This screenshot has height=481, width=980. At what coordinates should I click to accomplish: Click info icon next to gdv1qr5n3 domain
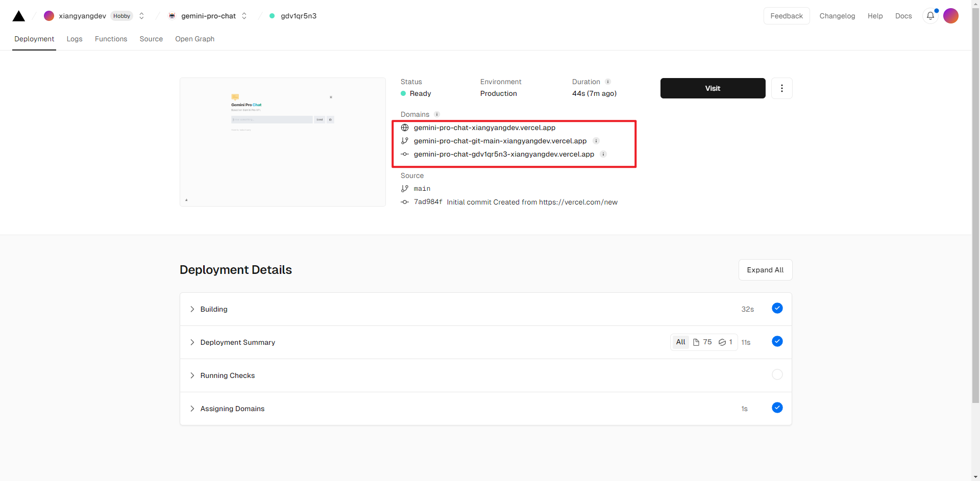603,154
